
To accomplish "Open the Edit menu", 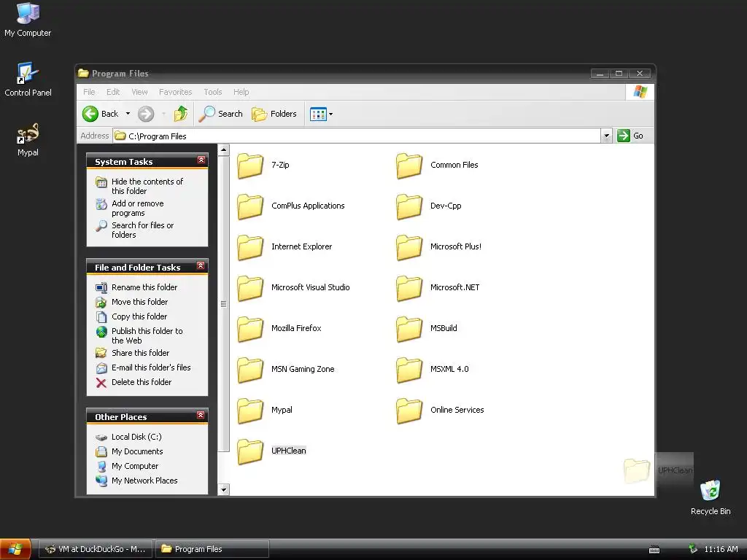I will point(113,92).
